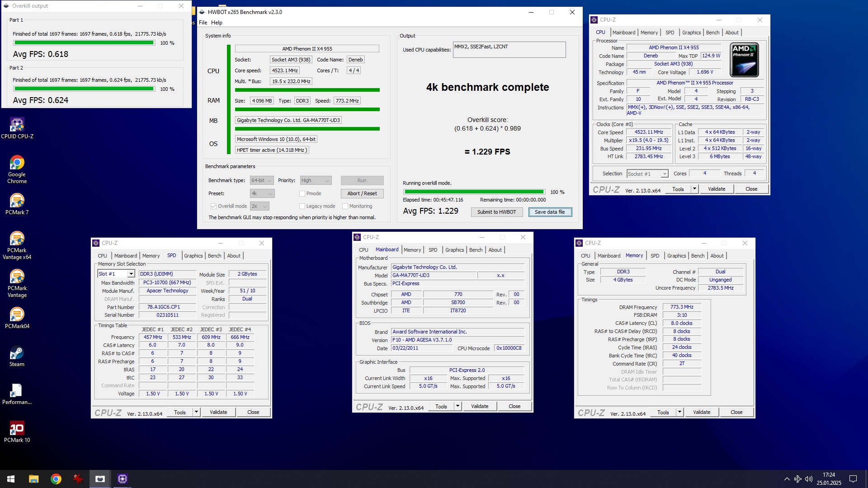Screen dimensions: 868x488
Task: Open File Explorer from taskbar
Action: click(33, 479)
